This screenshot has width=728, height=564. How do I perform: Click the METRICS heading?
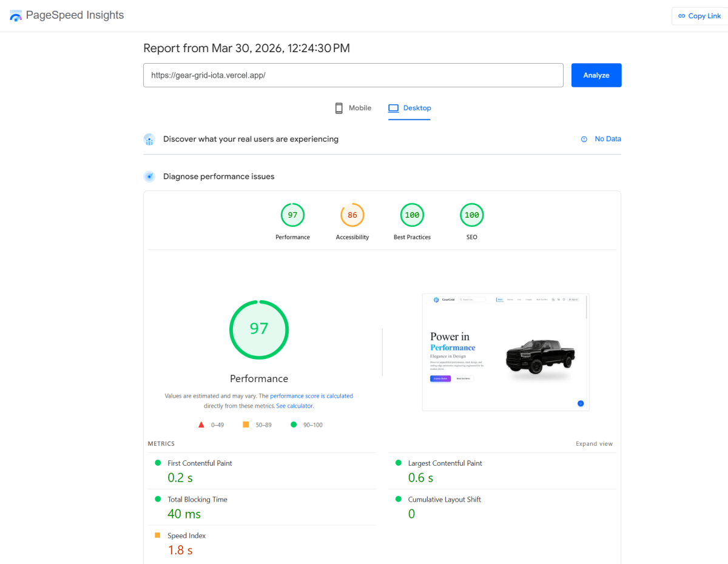click(x=161, y=444)
